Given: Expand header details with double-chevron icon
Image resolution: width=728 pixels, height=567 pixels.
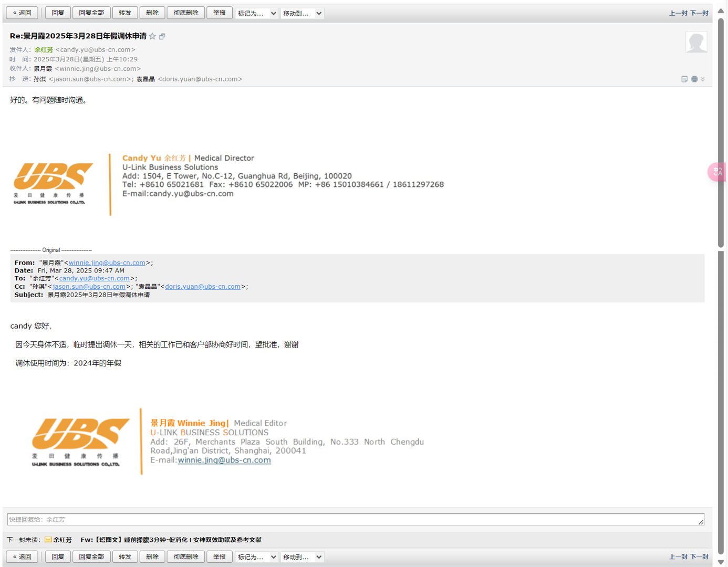Looking at the screenshot, I should [x=703, y=79].
